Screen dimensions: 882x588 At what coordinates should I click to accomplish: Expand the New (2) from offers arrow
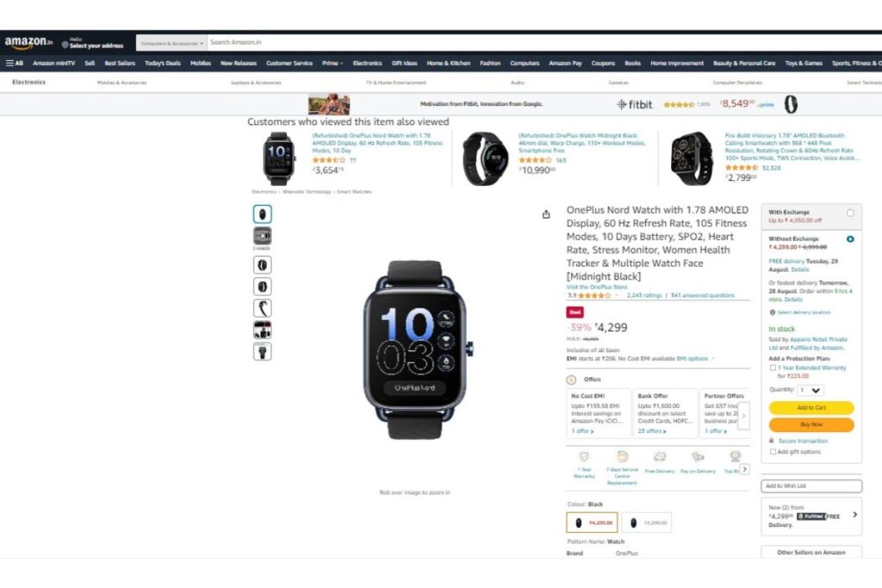(855, 514)
